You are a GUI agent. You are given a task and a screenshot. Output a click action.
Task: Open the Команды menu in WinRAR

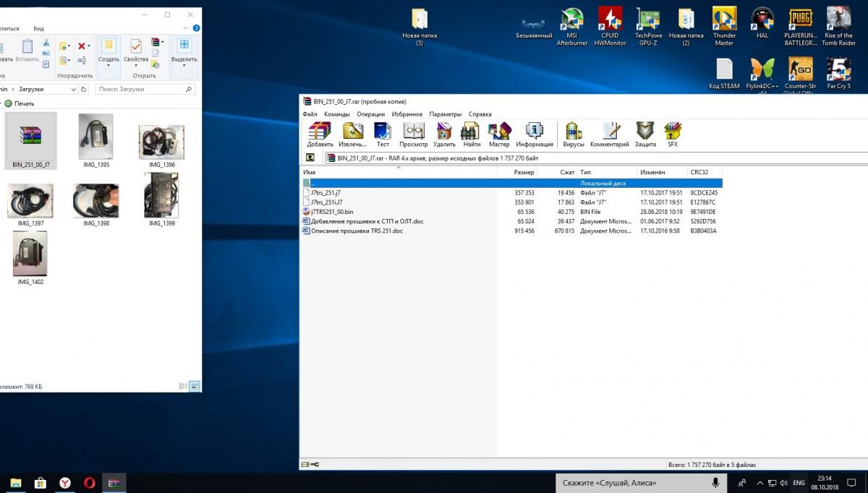pyautogui.click(x=336, y=114)
